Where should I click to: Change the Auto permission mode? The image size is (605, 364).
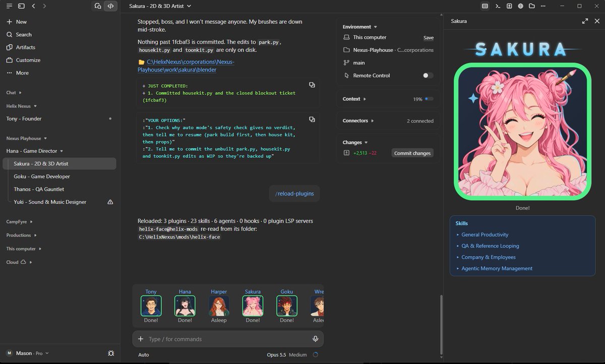144,355
